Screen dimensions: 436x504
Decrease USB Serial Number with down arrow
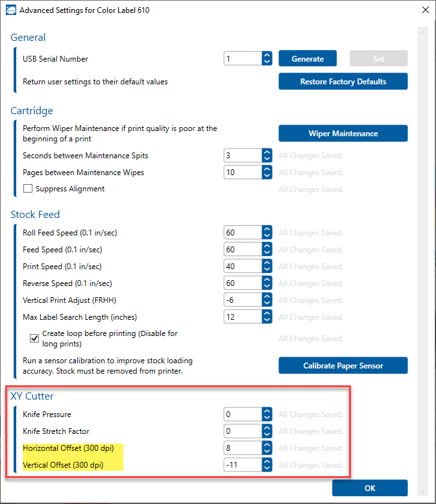[267, 62]
